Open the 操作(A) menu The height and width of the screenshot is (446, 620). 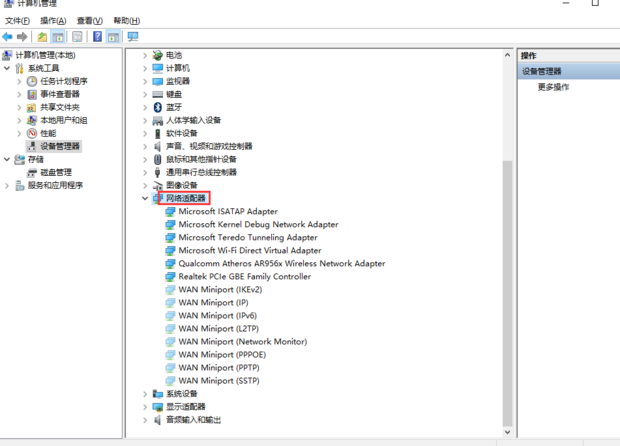(53, 20)
